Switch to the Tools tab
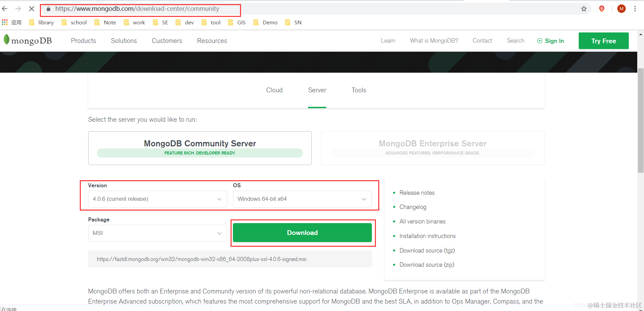 359,90
